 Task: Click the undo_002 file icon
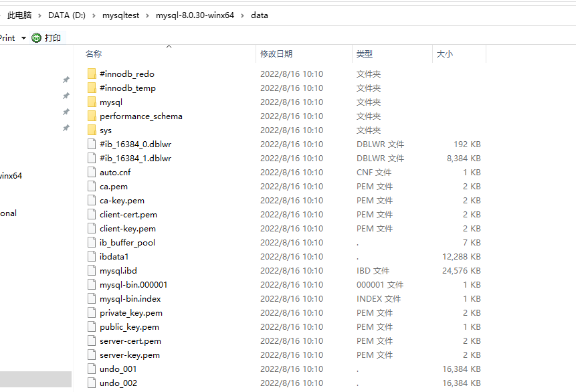[92, 383]
